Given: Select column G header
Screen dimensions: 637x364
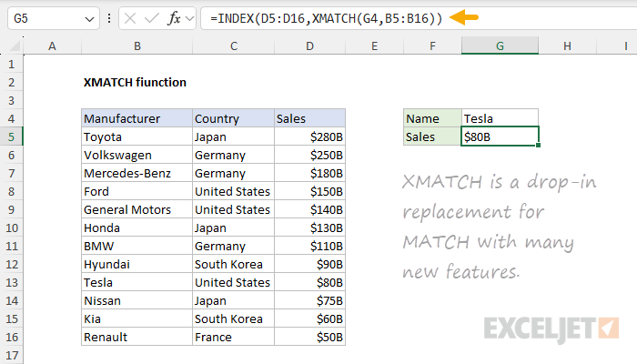Looking at the screenshot, I should 499,45.
